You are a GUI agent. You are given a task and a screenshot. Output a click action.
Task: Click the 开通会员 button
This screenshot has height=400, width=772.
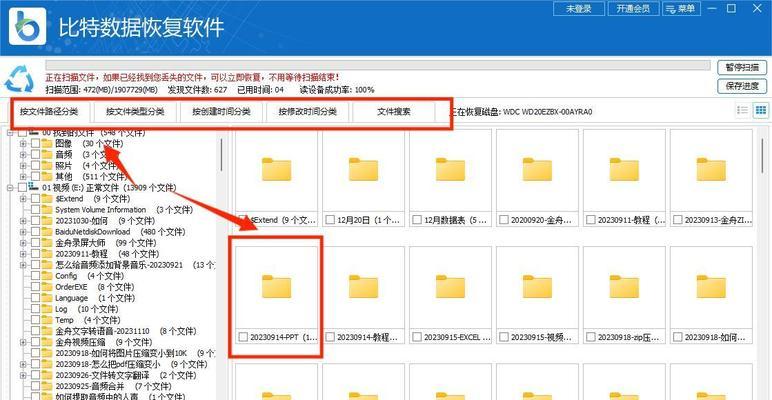[x=633, y=8]
